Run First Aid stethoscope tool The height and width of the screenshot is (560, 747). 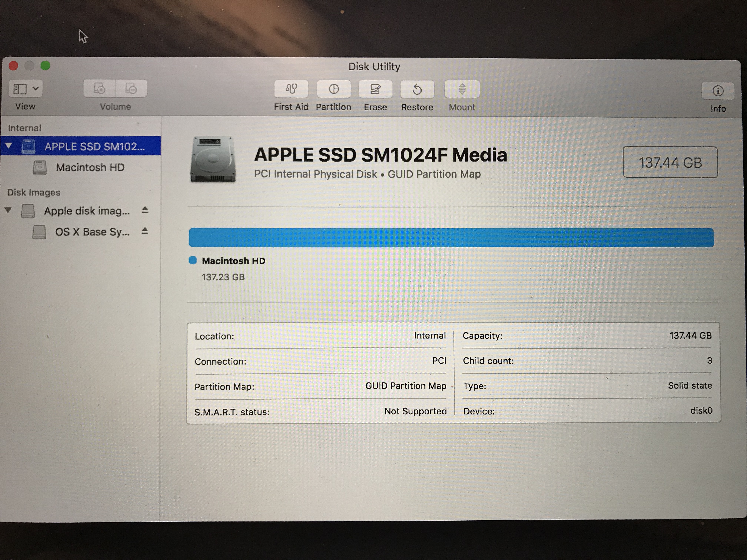(291, 89)
